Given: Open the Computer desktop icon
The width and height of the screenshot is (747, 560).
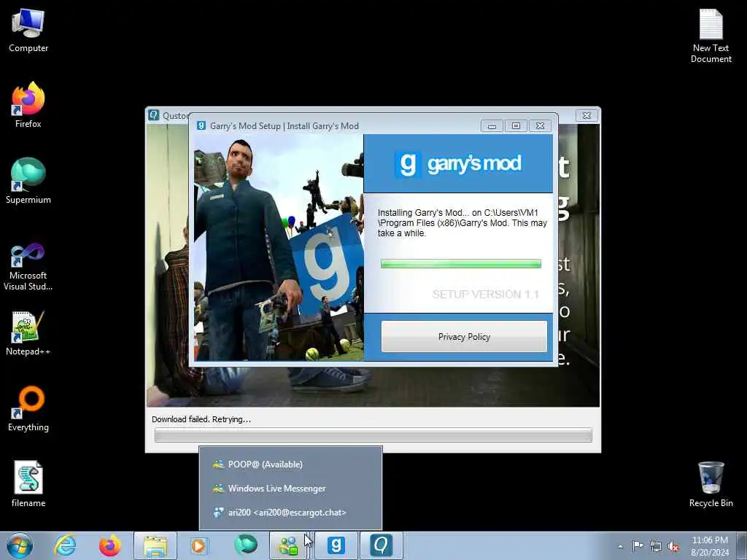Looking at the screenshot, I should tap(28, 31).
